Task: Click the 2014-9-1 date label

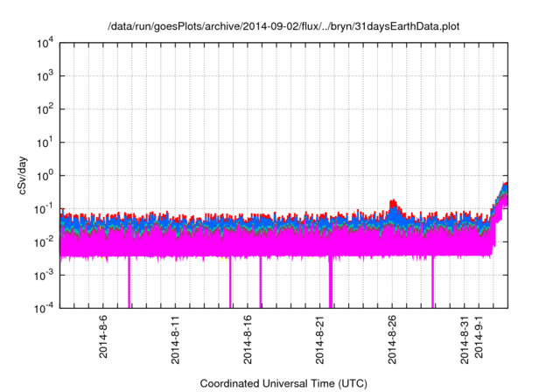Action: click(479, 336)
